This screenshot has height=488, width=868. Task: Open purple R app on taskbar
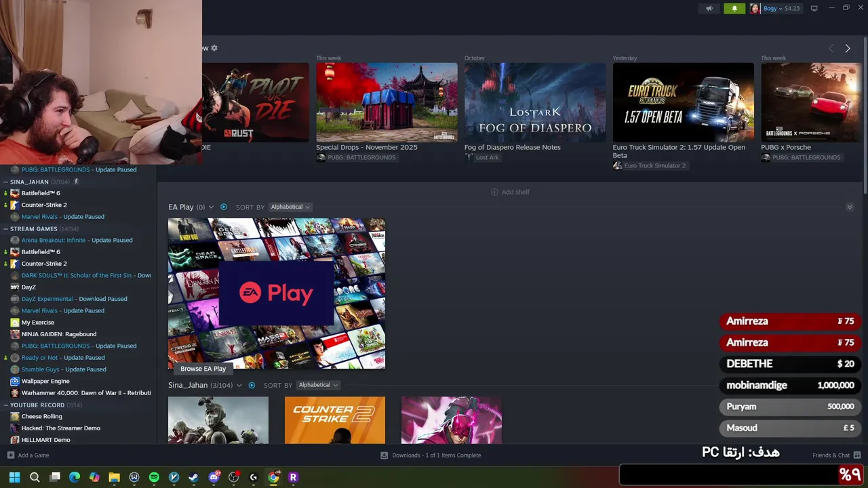293,477
